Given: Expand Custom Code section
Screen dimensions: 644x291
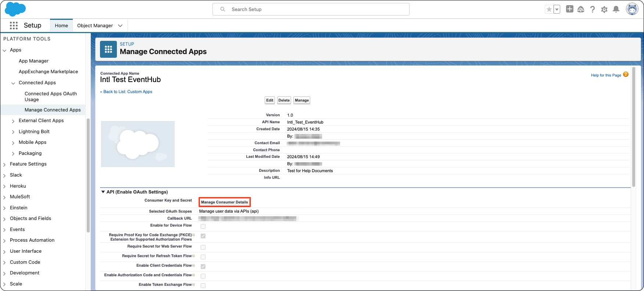Looking at the screenshot, I should [4, 263].
